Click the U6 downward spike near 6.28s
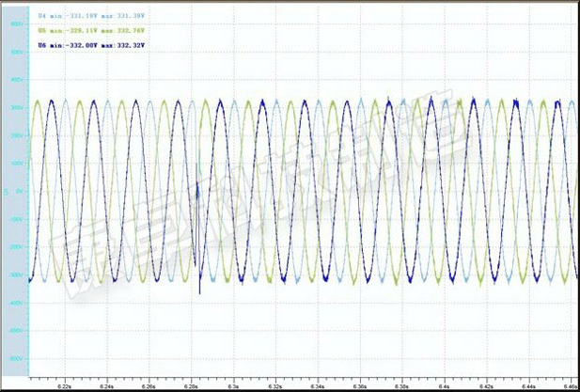 (199, 288)
